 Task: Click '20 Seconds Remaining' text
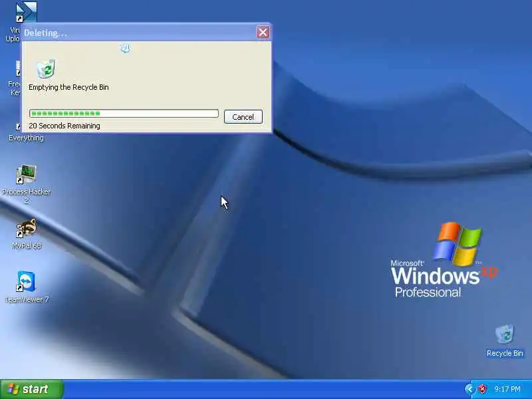click(x=65, y=126)
